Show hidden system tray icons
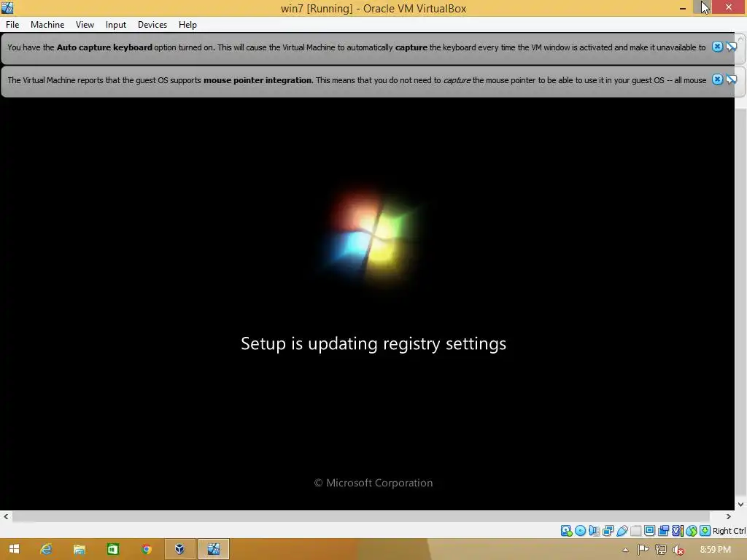The image size is (747, 560). point(625,550)
